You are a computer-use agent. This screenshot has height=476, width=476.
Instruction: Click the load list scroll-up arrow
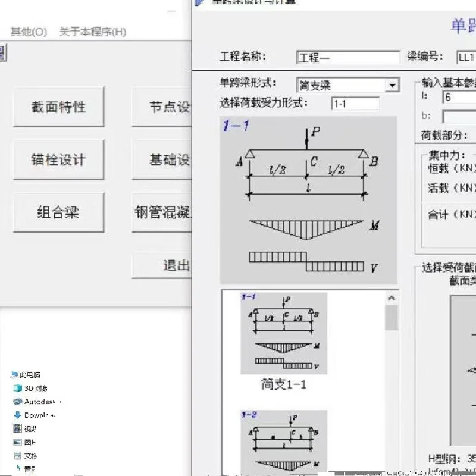coord(392,298)
